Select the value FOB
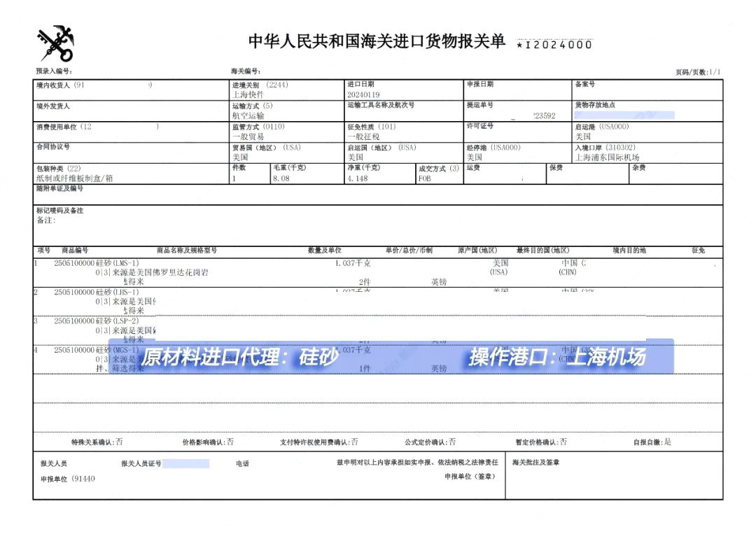 point(425,178)
